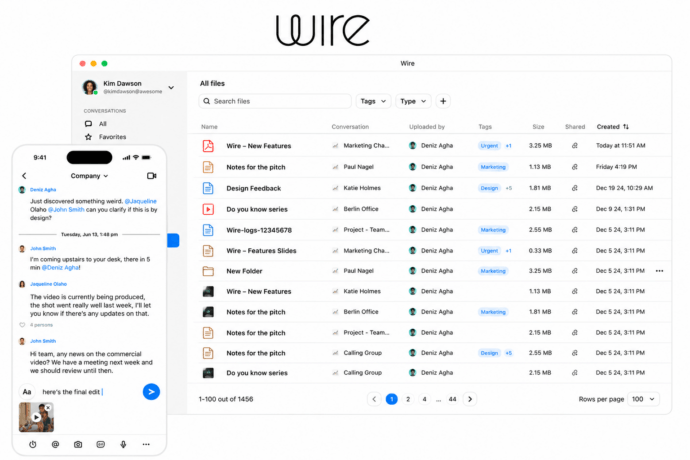Go to previous page arrow
The image size is (690, 460).
tap(374, 399)
